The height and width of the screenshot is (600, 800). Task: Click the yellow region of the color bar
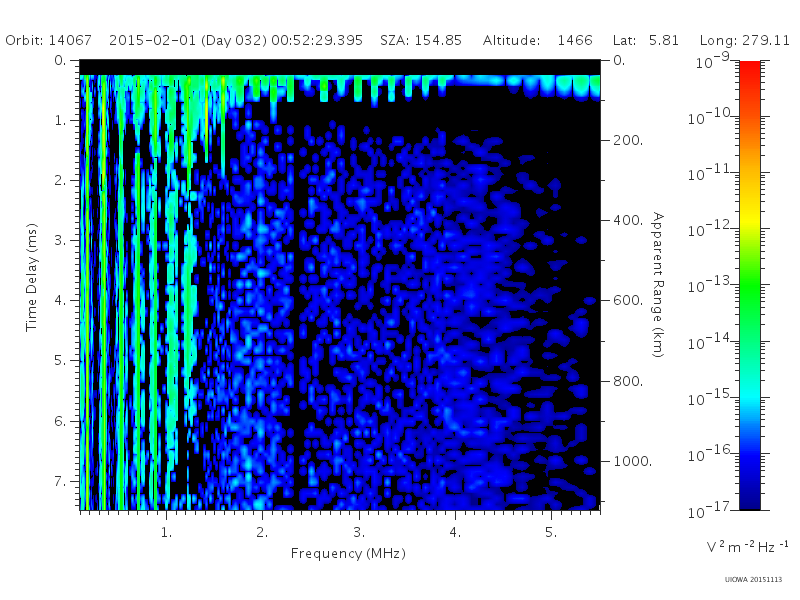(750, 217)
